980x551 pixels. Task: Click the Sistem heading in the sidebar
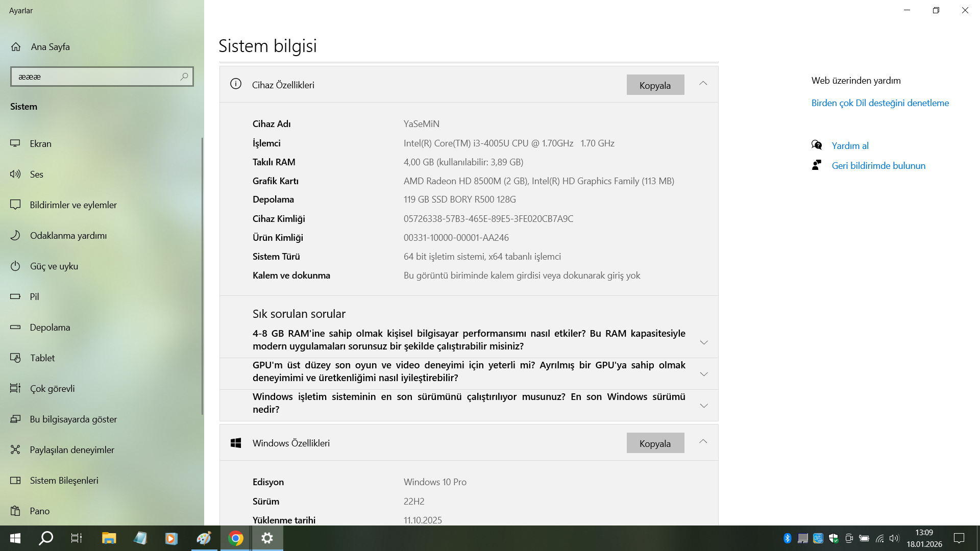click(x=23, y=107)
